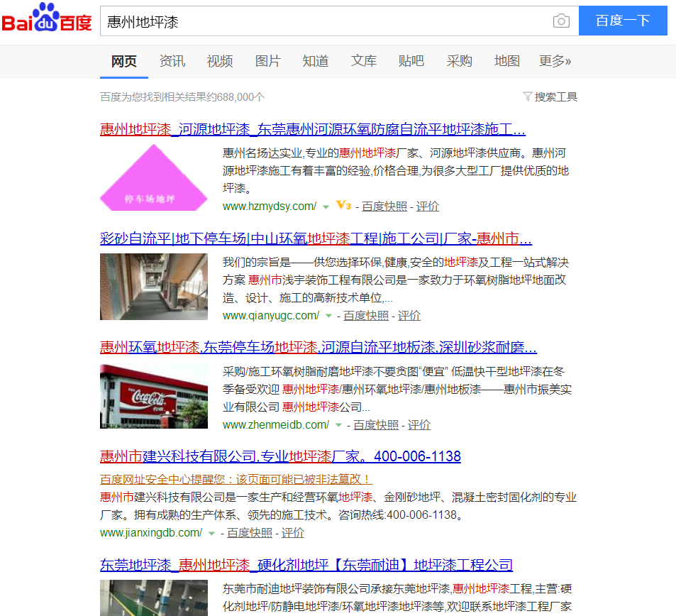
Task: Expand dropdown arrow beside www.qianyugc.com
Action: tap(328, 317)
